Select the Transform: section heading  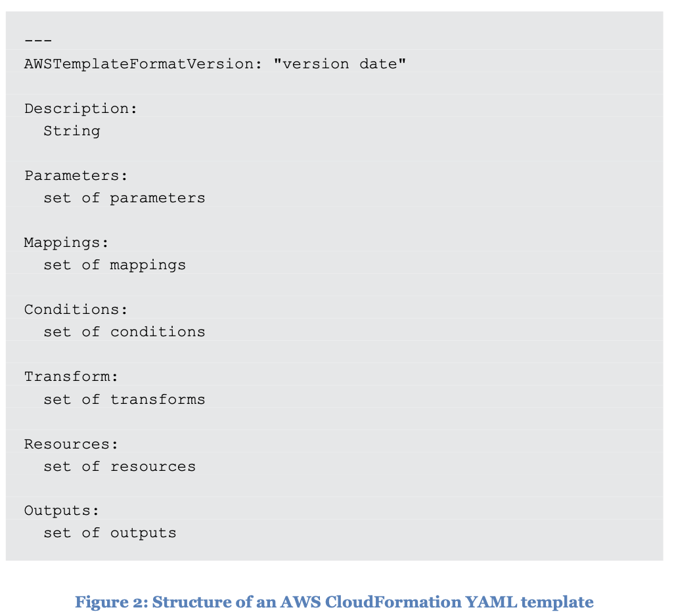pyautogui.click(x=72, y=376)
